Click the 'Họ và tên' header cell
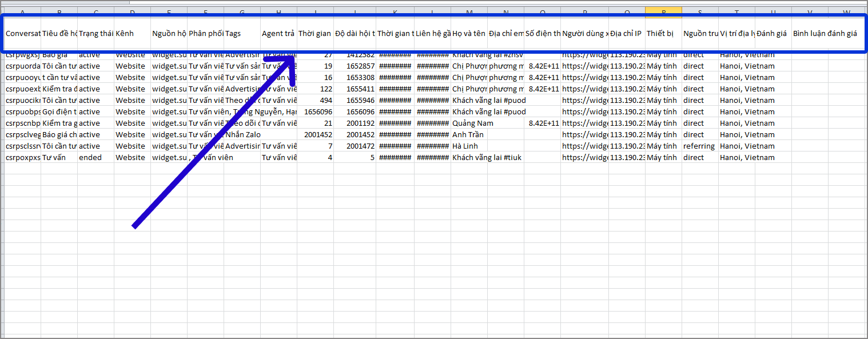Screen dimensions: 868x339 pyautogui.click(x=469, y=34)
